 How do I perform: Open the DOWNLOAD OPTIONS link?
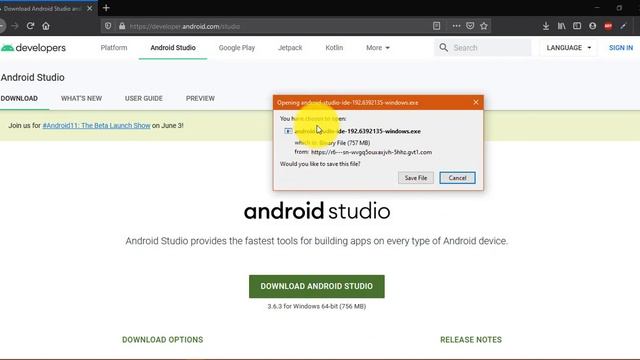click(x=162, y=340)
